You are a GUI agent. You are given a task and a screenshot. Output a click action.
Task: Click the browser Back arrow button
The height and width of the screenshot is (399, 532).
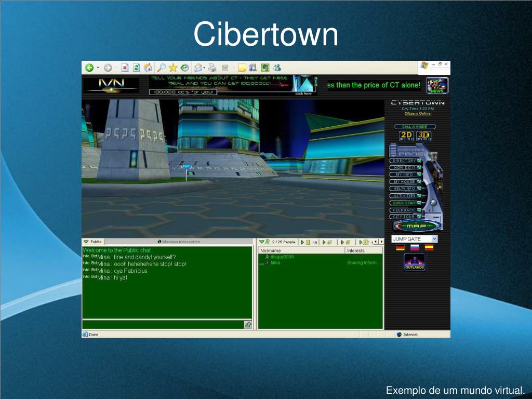(x=89, y=68)
